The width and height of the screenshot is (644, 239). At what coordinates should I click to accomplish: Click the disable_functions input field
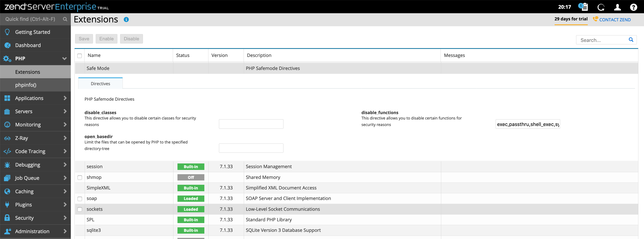click(x=527, y=124)
